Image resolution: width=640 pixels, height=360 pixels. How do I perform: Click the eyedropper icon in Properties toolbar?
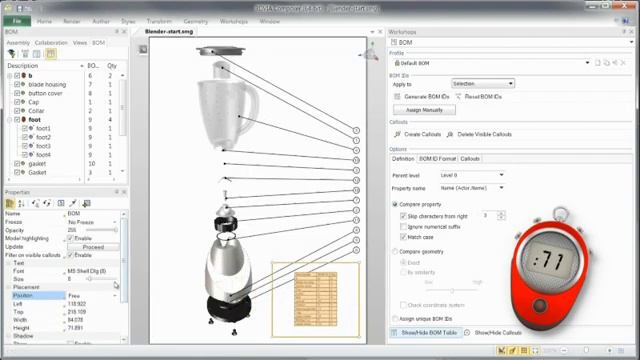(x=73, y=203)
